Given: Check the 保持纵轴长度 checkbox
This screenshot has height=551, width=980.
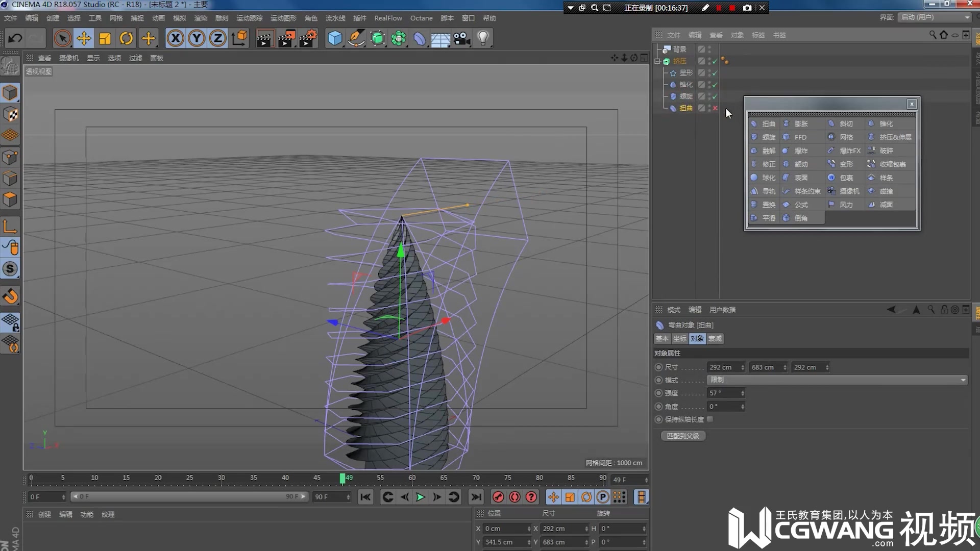Looking at the screenshot, I should (710, 419).
